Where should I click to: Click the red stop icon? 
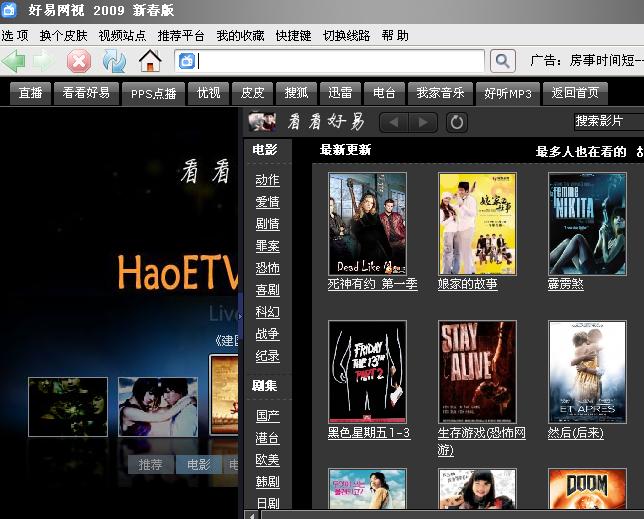[79, 61]
